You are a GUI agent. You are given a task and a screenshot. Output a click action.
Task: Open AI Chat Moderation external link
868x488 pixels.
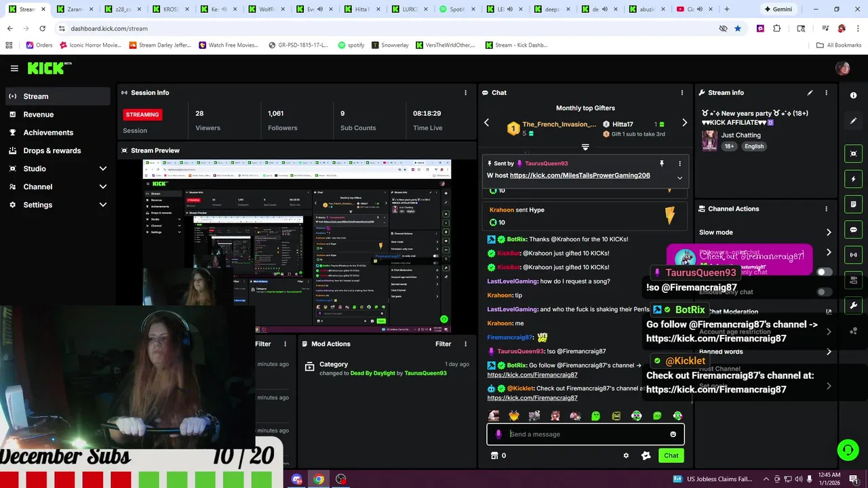(829, 312)
